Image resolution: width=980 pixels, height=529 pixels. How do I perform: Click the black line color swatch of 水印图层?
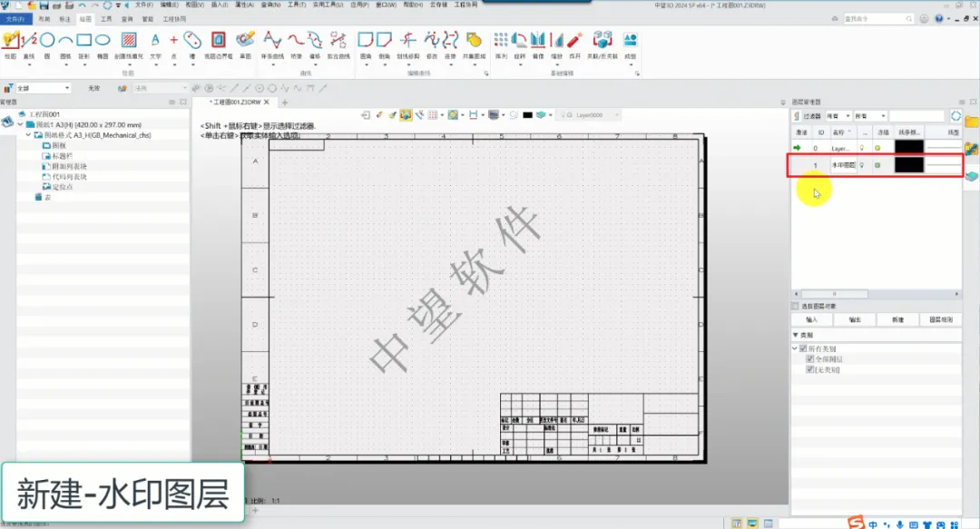click(x=908, y=165)
